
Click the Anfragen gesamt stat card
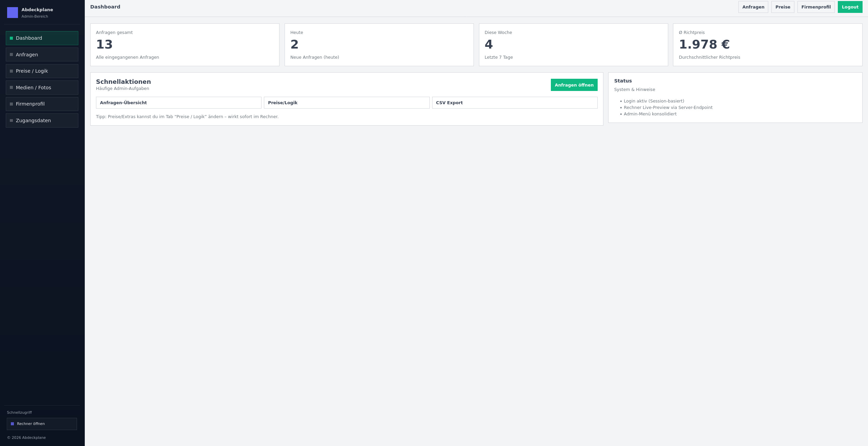(185, 45)
